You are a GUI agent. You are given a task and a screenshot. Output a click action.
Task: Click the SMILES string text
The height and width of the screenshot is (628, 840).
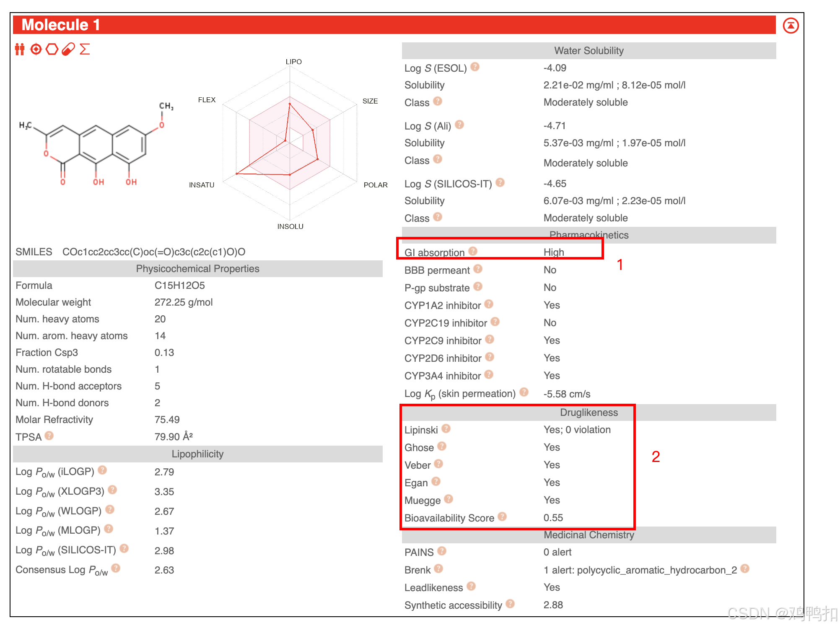point(154,252)
